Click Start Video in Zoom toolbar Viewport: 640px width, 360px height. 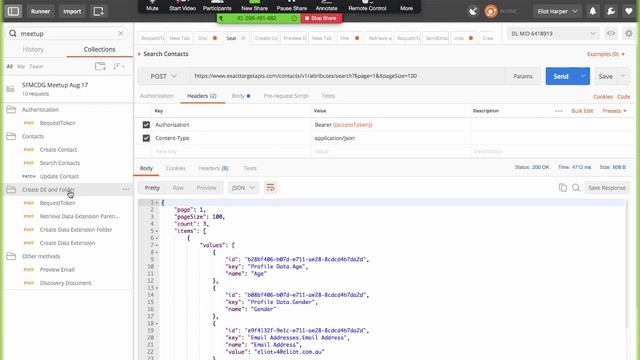click(182, 6)
